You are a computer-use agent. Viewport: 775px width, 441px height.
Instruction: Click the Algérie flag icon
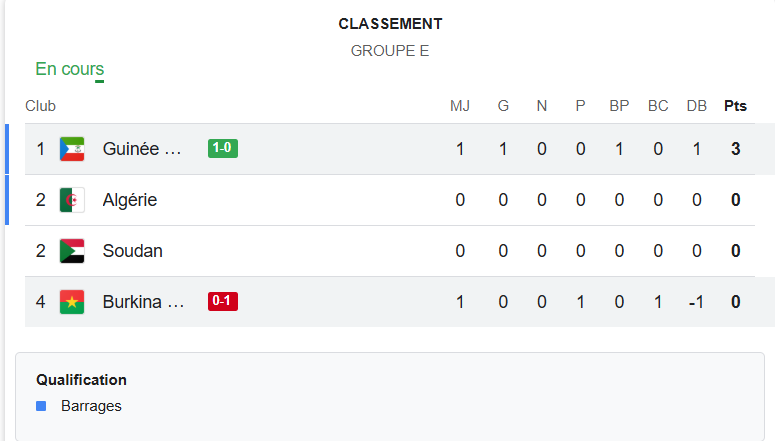72,200
